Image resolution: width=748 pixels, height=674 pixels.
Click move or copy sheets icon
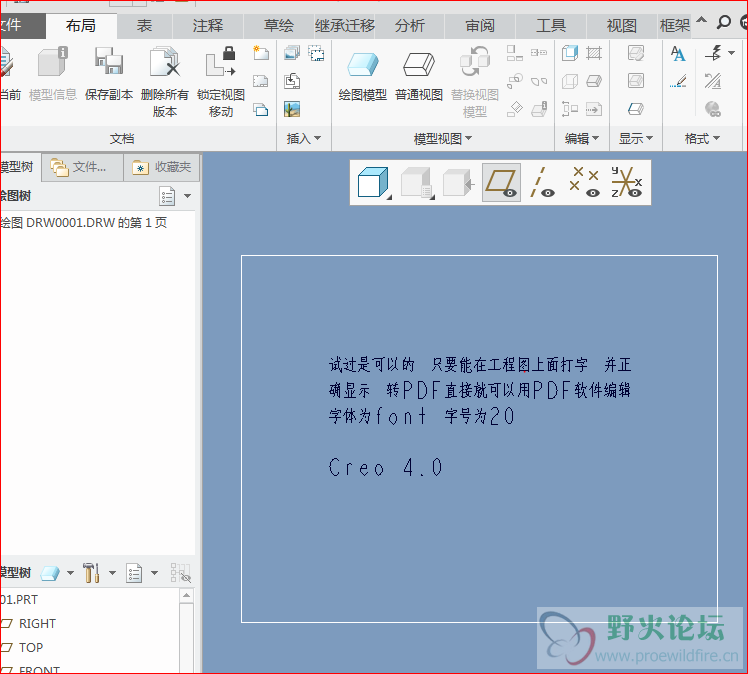[x=260, y=110]
